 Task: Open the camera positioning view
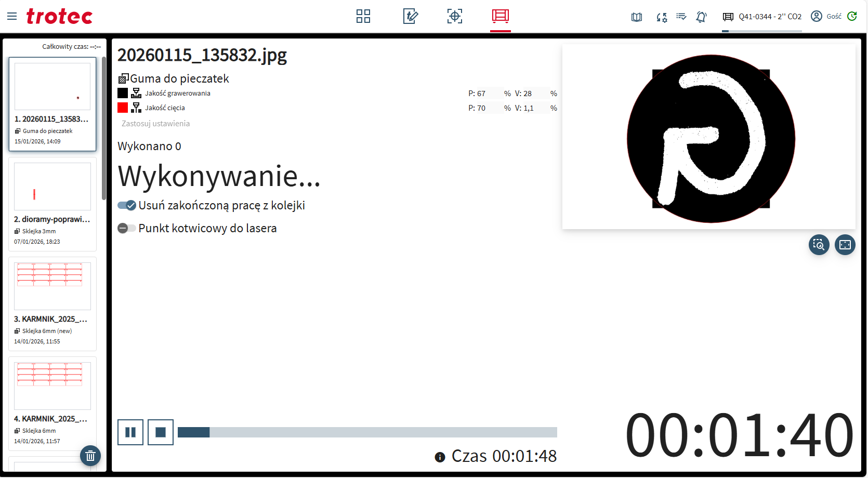click(455, 16)
